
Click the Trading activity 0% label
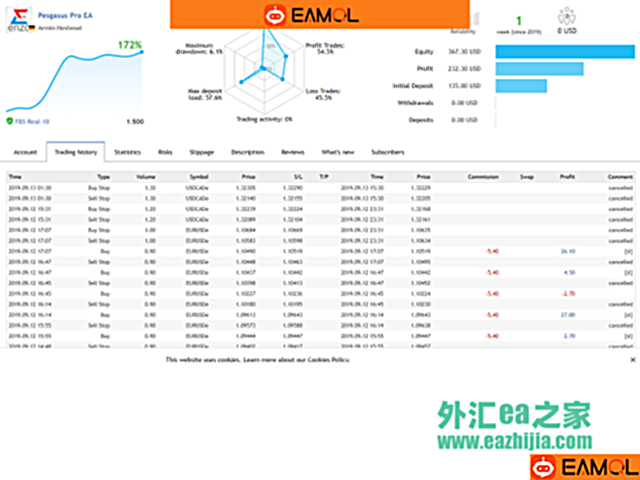[x=264, y=119]
